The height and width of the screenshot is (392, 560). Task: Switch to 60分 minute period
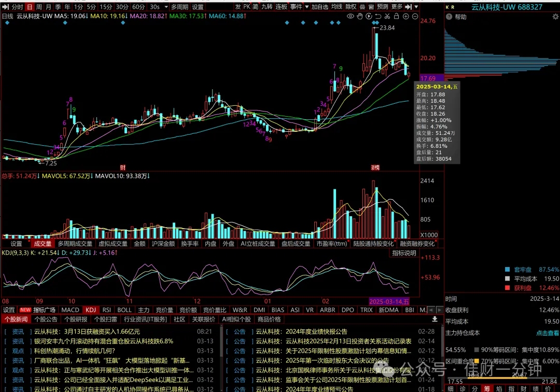pos(138,7)
